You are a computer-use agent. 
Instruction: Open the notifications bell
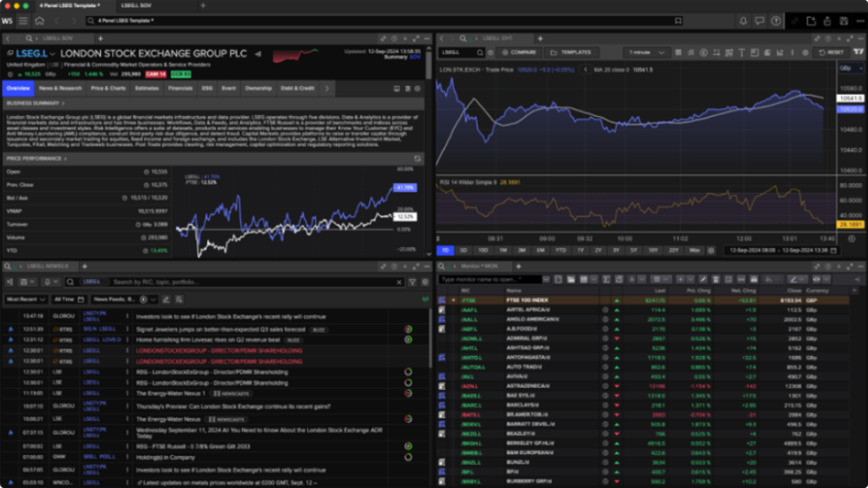[743, 20]
